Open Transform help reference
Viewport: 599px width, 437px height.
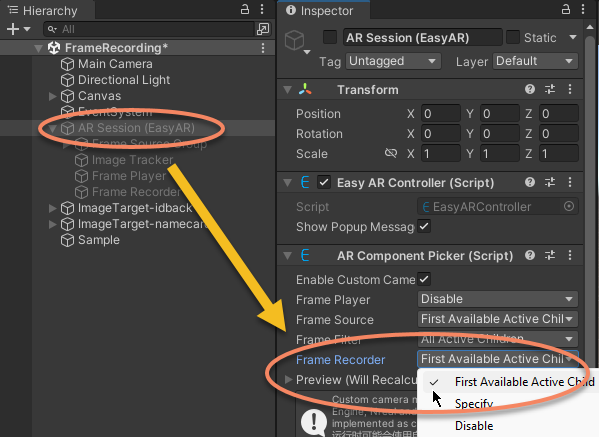(530, 89)
